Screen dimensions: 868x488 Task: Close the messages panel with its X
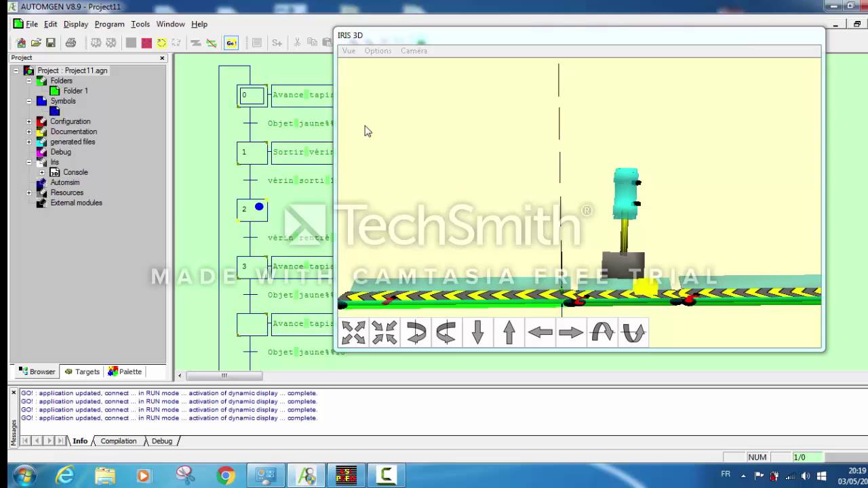click(x=13, y=392)
